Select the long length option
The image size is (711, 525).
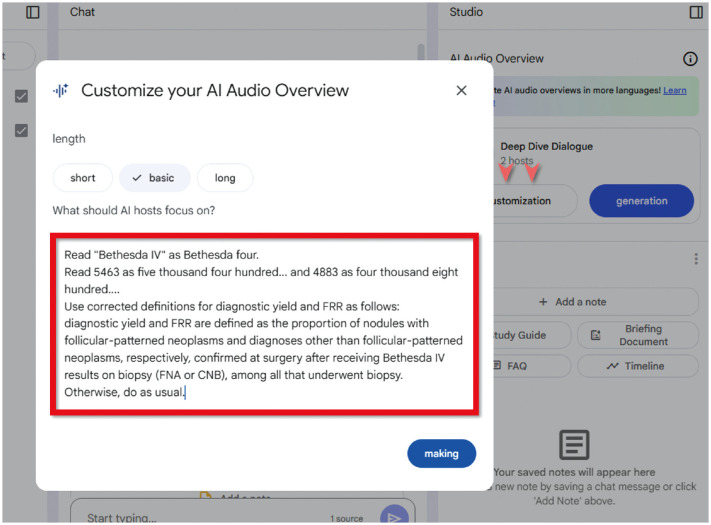click(x=225, y=178)
